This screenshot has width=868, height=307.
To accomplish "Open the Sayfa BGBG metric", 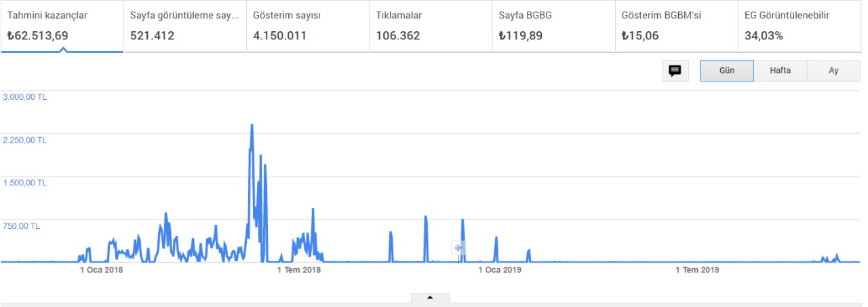I will (x=554, y=26).
